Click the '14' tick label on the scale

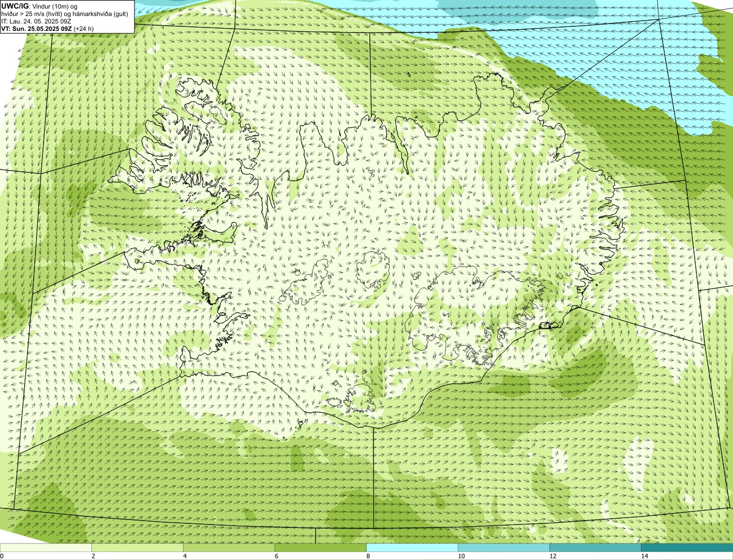click(644, 556)
